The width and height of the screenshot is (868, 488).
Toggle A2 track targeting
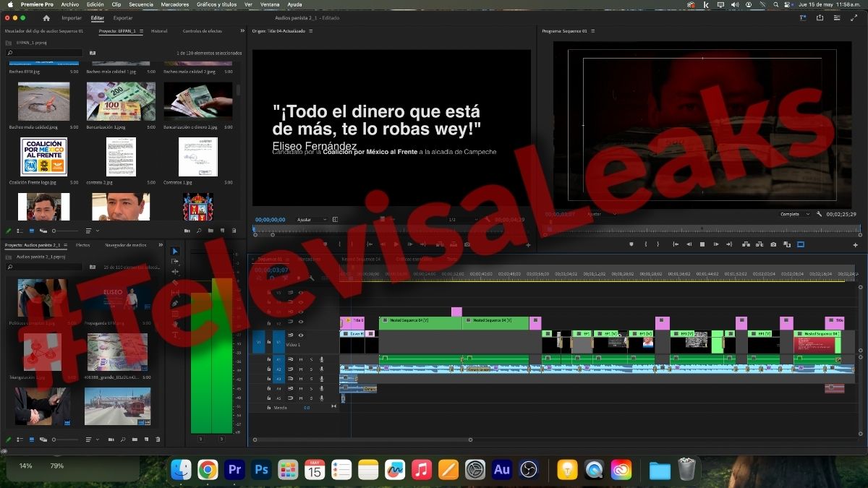(x=279, y=369)
